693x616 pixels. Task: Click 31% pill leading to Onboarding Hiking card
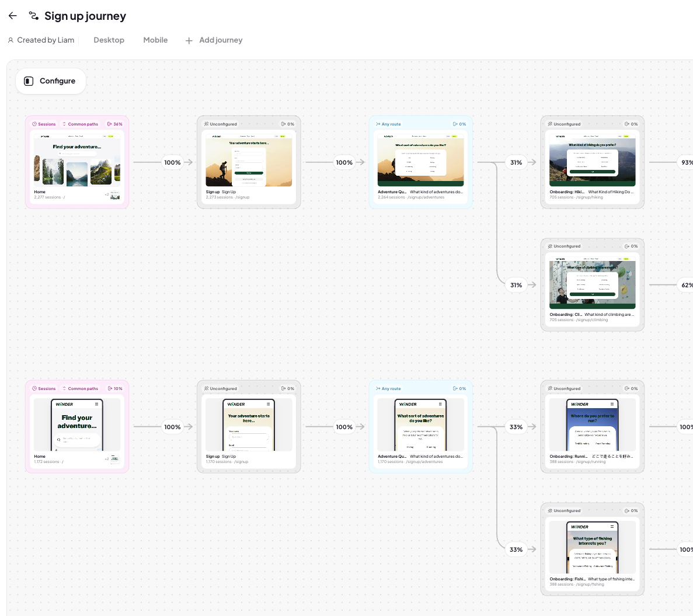coord(516,163)
